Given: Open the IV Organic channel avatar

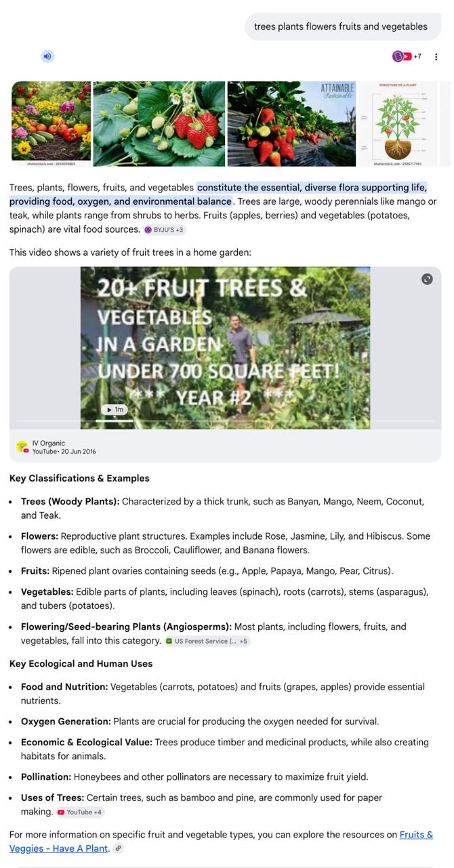Looking at the screenshot, I should pyautogui.click(x=22, y=447).
